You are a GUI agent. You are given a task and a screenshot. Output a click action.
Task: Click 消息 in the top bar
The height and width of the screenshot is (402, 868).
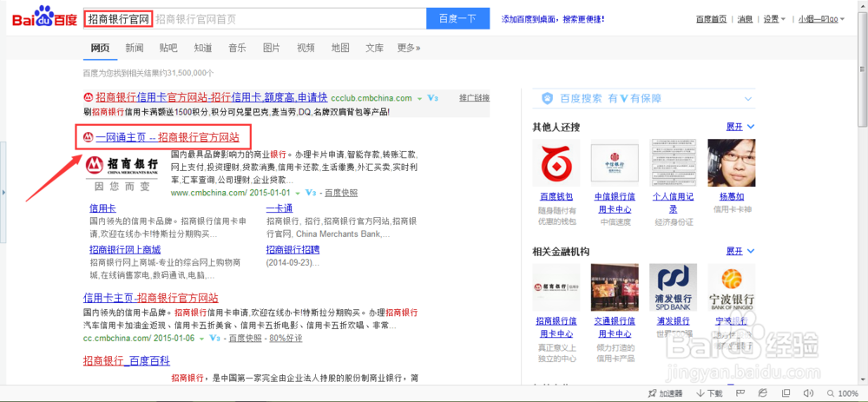745,19
